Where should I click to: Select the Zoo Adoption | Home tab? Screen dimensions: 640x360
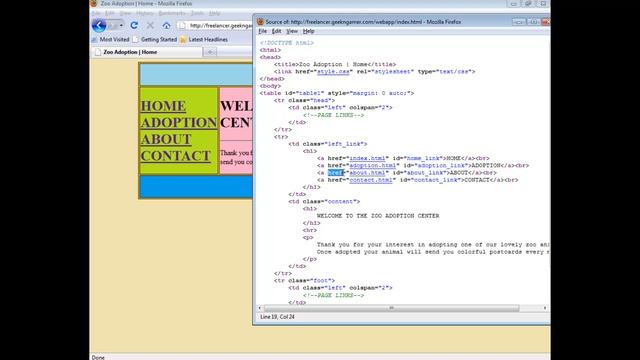click(147, 52)
